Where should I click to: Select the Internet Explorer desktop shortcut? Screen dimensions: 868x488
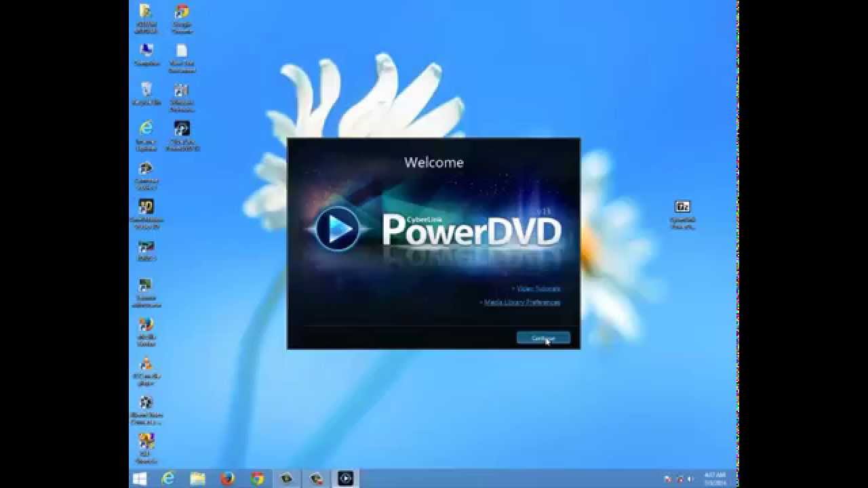tap(146, 136)
